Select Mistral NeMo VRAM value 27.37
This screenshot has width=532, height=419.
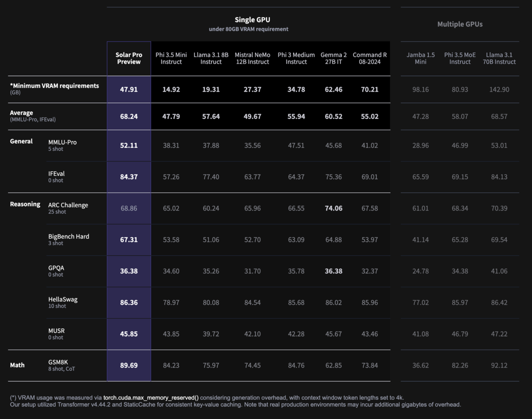click(252, 89)
